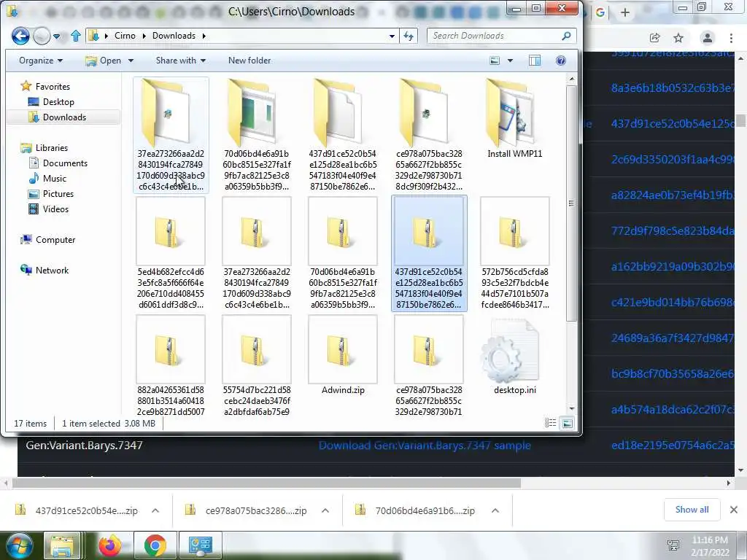
Task: Select the ce978a075bac328 zip file
Action: click(429, 366)
